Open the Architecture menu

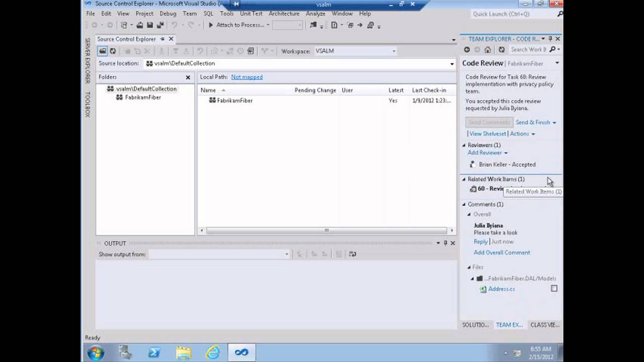[284, 14]
